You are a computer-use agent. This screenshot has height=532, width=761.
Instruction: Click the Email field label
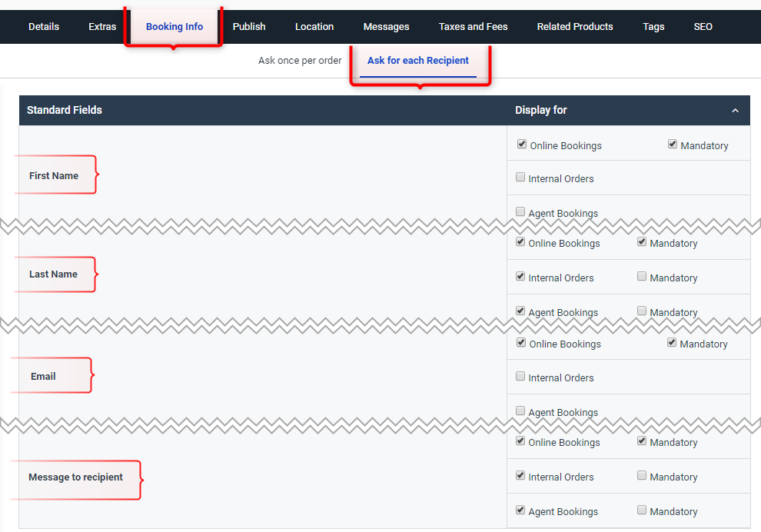43,377
